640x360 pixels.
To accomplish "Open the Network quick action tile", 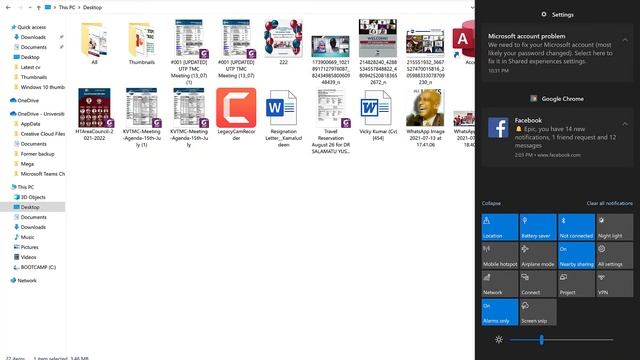I will click(500, 284).
